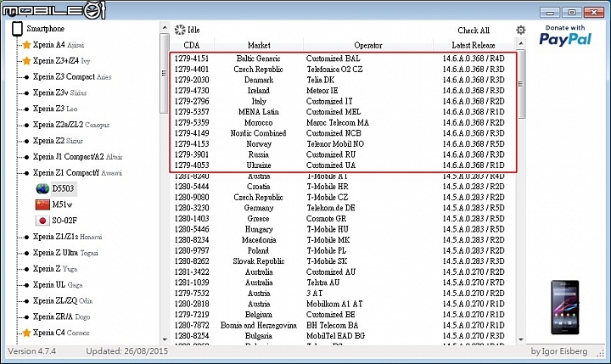This screenshot has height=364, width=611.
Task: Select the MobilTel EAD BG row
Action: pos(344,336)
